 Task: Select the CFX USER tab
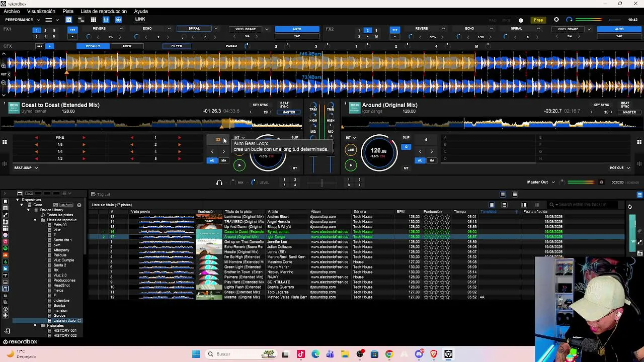[127, 46]
